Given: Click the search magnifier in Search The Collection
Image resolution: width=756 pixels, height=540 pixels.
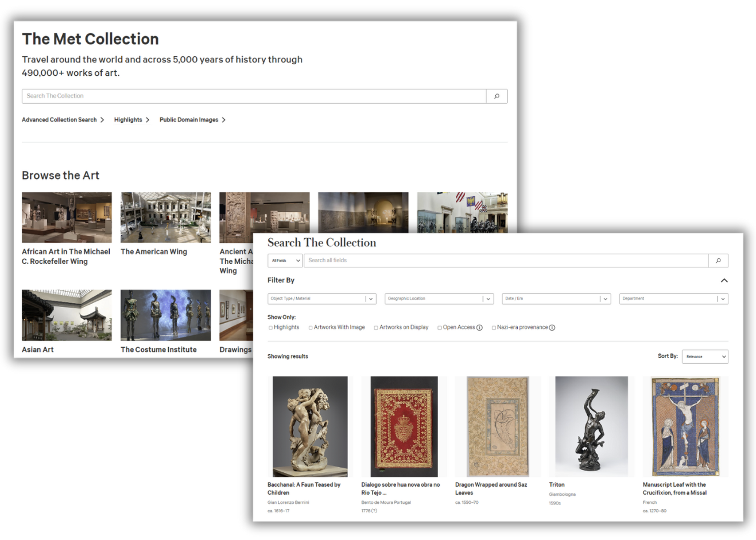Looking at the screenshot, I should (718, 261).
